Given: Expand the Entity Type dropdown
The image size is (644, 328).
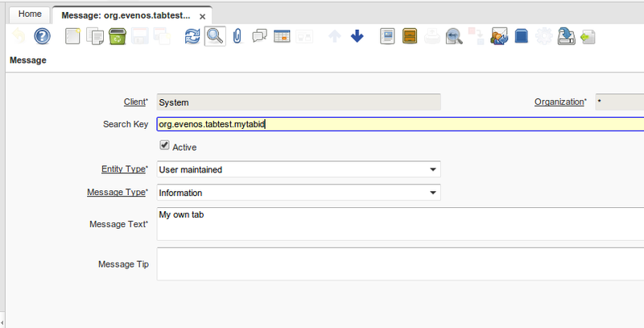Looking at the screenshot, I should 432,169.
